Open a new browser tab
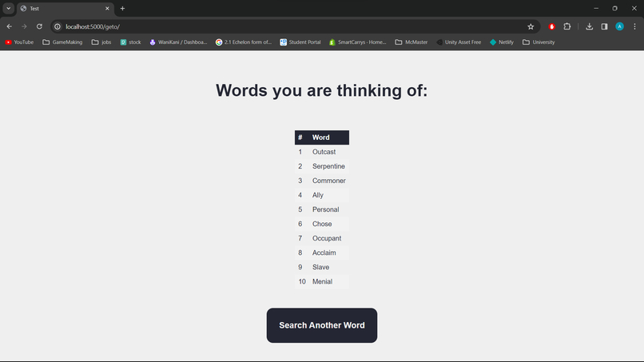Viewport: 644px width, 362px height. click(x=122, y=8)
